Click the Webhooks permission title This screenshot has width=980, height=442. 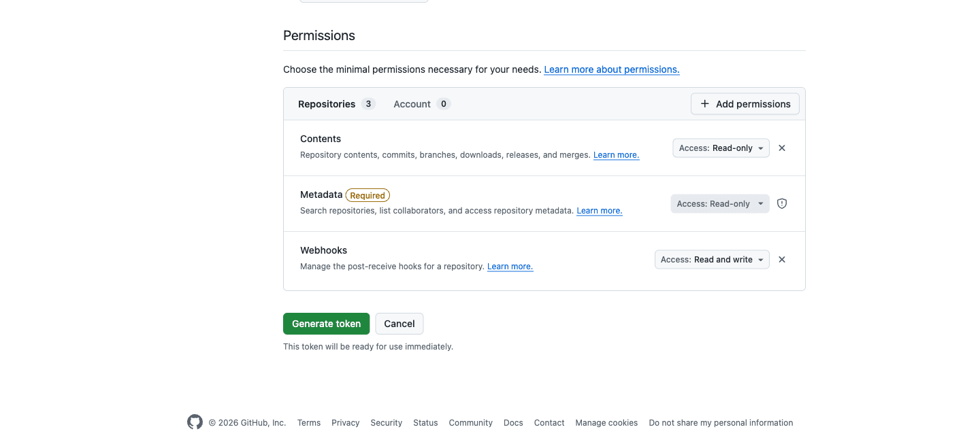(x=324, y=250)
